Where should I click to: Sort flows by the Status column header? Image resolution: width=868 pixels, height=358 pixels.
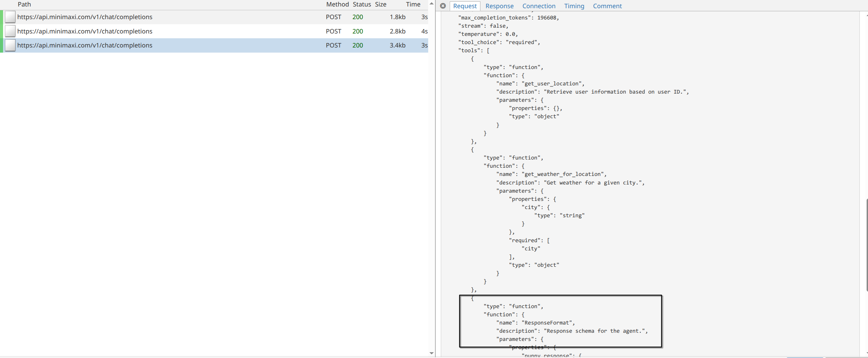[x=362, y=4]
